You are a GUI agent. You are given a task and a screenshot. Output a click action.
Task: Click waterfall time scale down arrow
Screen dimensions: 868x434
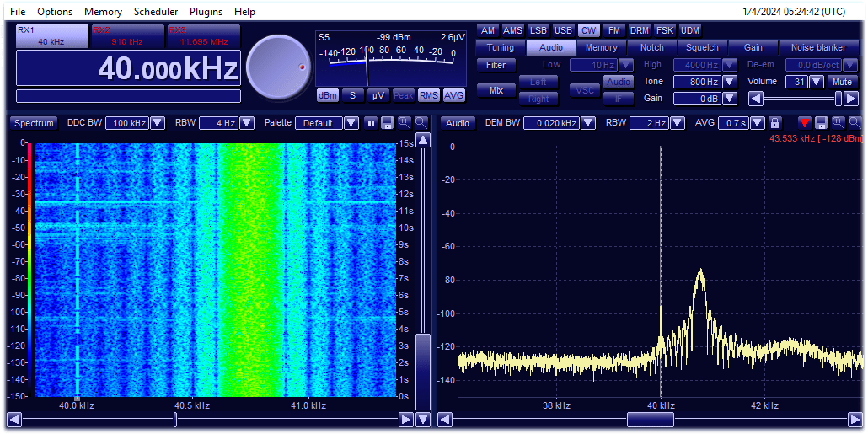[423, 419]
